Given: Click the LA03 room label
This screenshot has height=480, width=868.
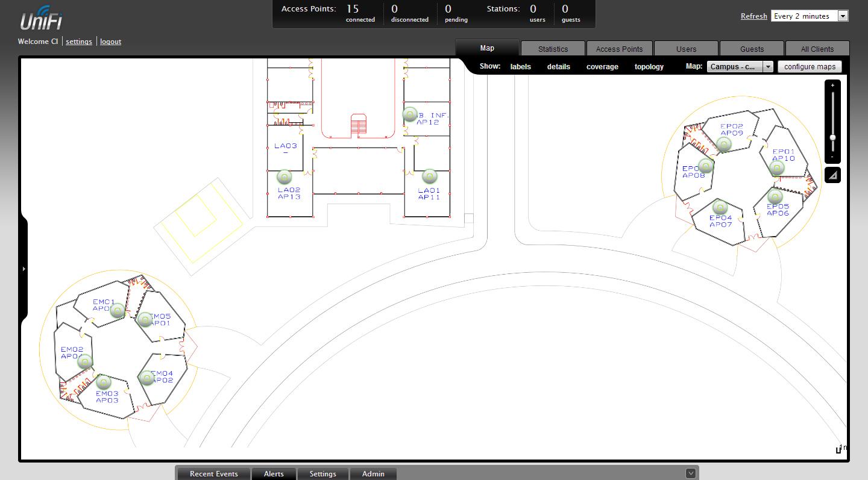Looking at the screenshot, I should coord(286,146).
